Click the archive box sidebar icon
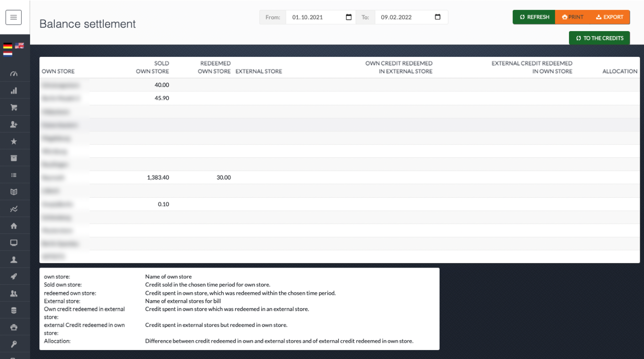Viewport: 644px width, 359px height. pyautogui.click(x=14, y=158)
